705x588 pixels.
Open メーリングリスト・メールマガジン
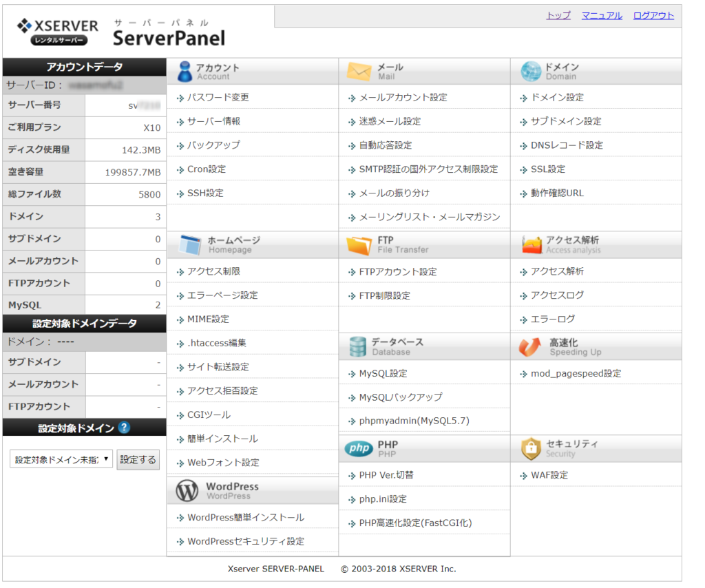pyautogui.click(x=430, y=217)
